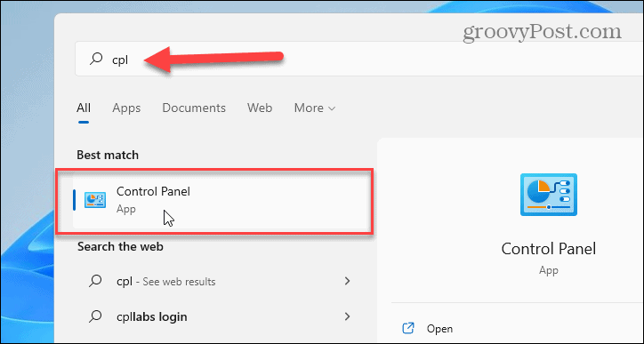Click the large Control Panel icon in preview pane
The height and width of the screenshot is (344, 644).
[x=549, y=195]
